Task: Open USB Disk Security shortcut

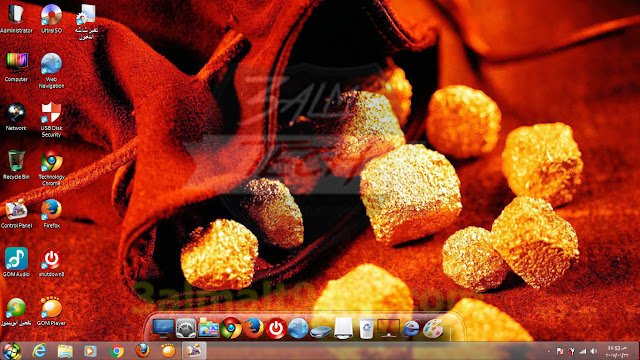Action: click(x=51, y=119)
